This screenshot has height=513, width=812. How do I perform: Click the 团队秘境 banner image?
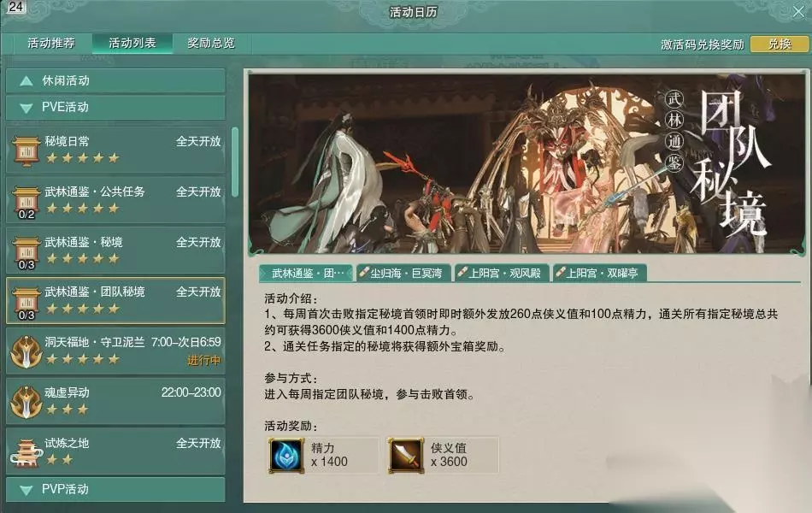(x=527, y=163)
